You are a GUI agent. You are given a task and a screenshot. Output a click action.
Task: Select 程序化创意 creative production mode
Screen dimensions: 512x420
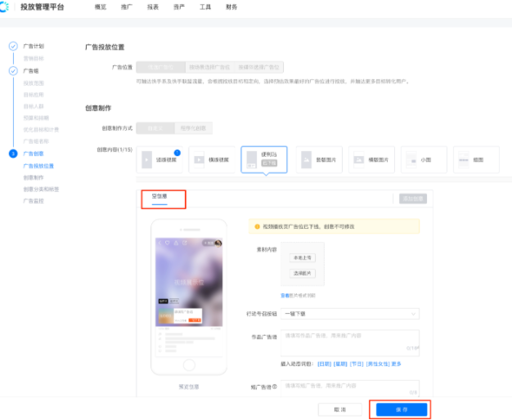193,128
